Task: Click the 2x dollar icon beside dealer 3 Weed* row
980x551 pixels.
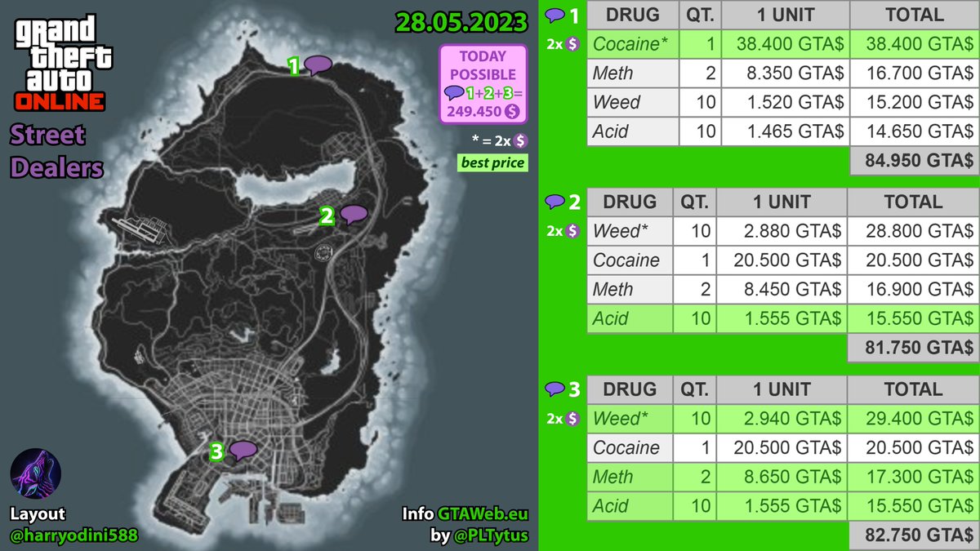Action: [x=563, y=419]
